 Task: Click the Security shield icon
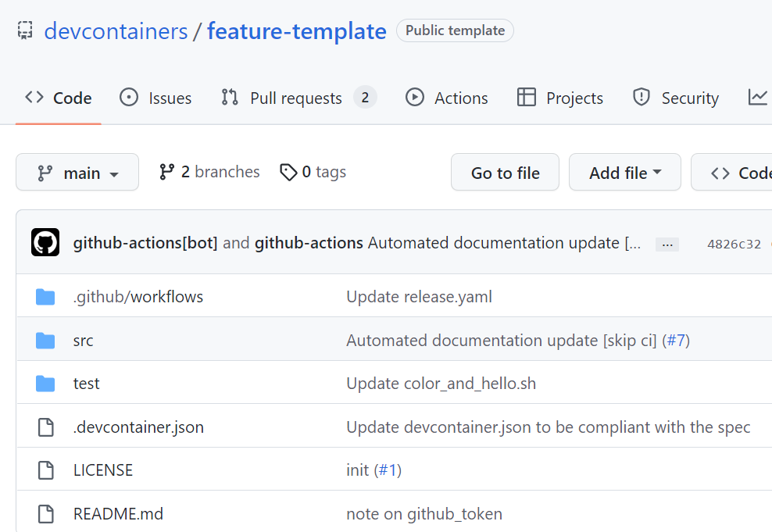click(641, 98)
